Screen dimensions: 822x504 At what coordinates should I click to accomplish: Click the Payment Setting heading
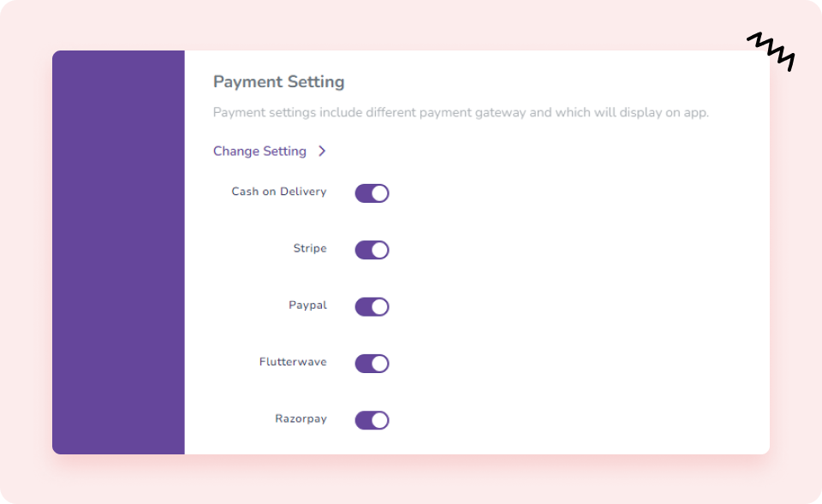(278, 82)
